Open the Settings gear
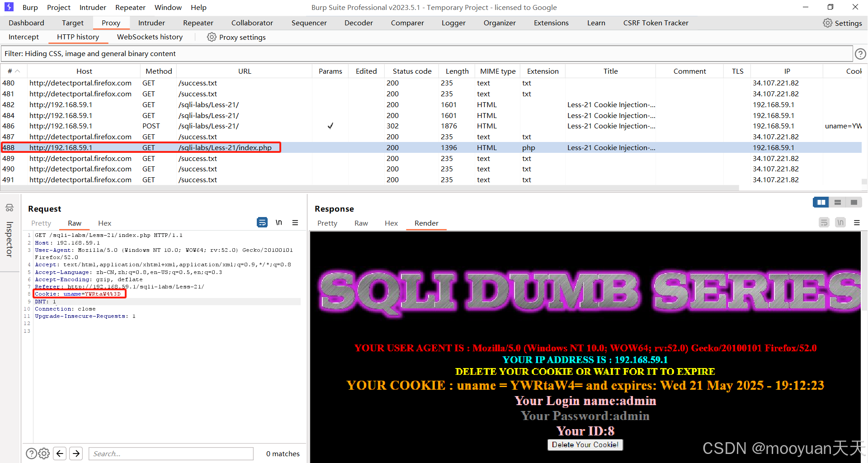This screenshot has height=463, width=868. point(842,23)
